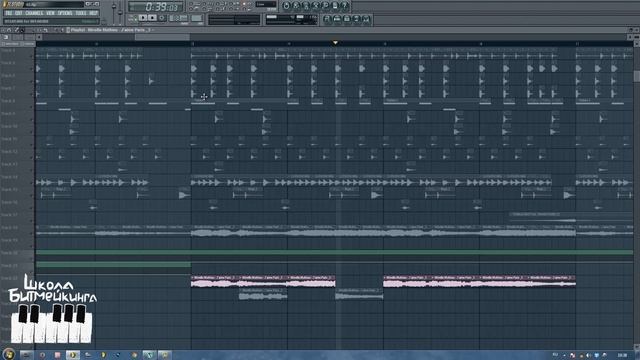Mute Track 7 with its mute switch
The width and height of the screenshot is (640, 360).
[32, 94]
